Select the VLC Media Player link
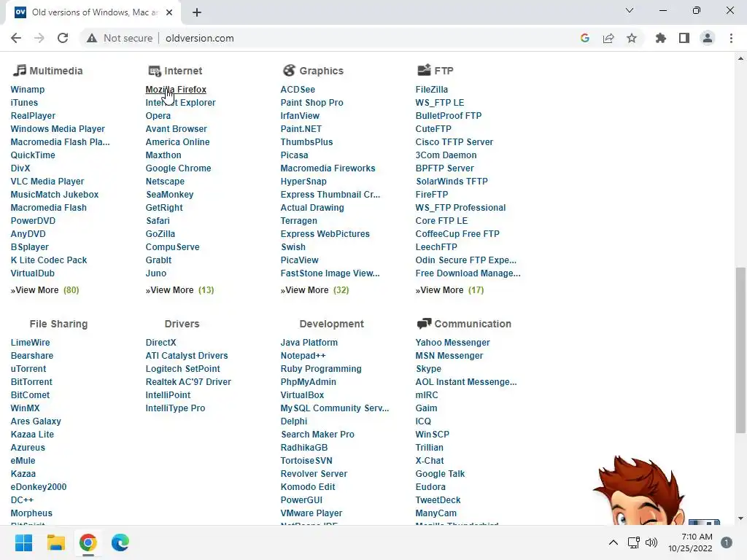Image resolution: width=747 pixels, height=560 pixels. [x=47, y=182]
